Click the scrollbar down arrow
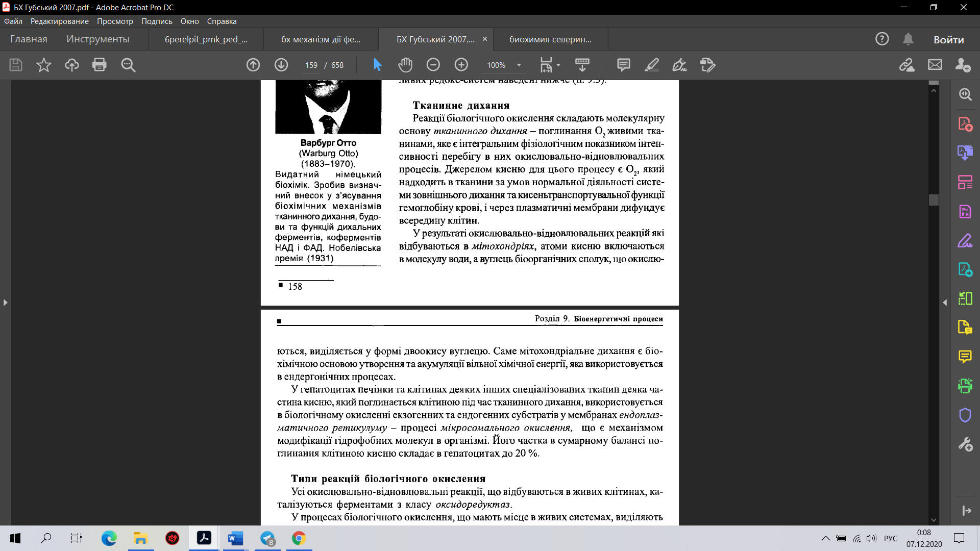Screen dimensions: 980x551 934,520
